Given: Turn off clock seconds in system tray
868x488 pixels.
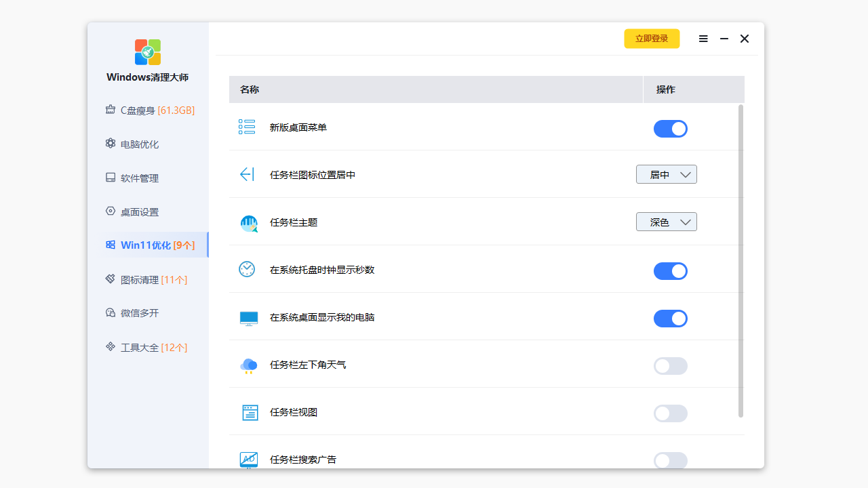Looking at the screenshot, I should click(671, 271).
